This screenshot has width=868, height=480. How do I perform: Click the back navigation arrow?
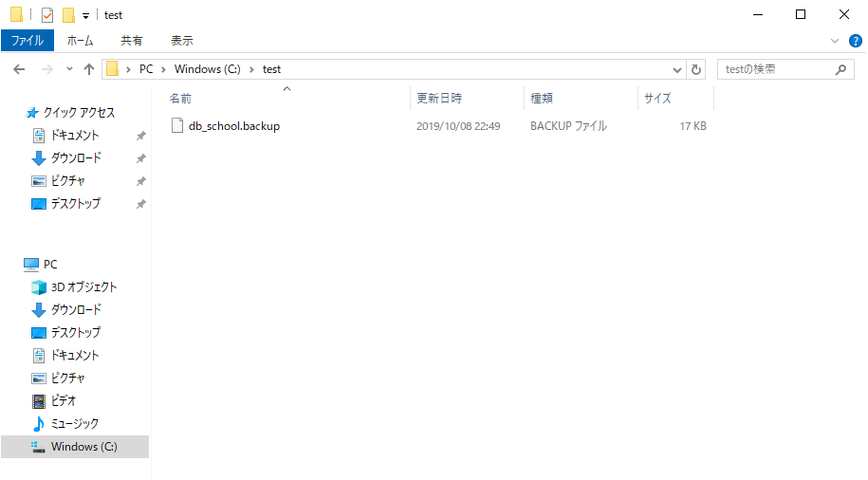[x=19, y=69]
